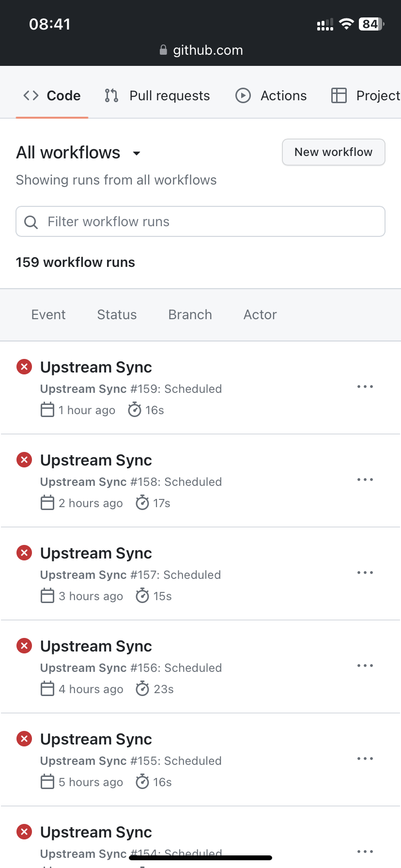Click the search magnifier in the filter field
This screenshot has height=868, width=401.
31,221
